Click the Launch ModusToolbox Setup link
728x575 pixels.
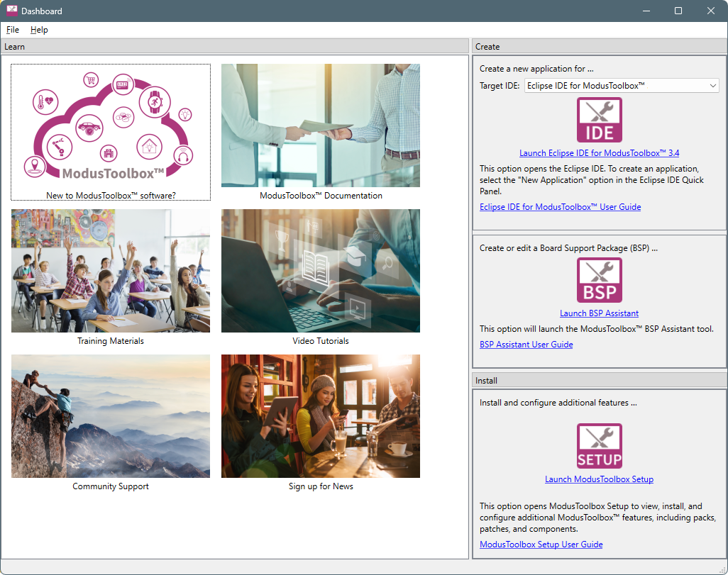click(599, 479)
